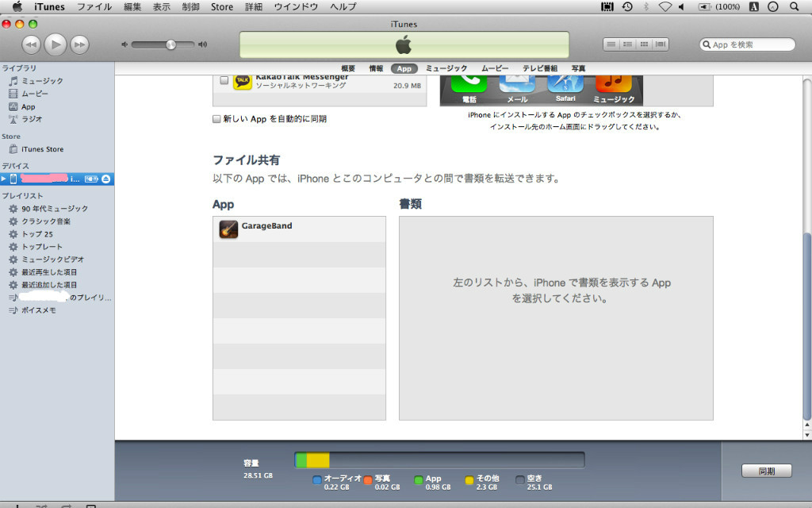Click the next track fast-forward button
Screen dimensions: 812x508
click(x=80, y=44)
